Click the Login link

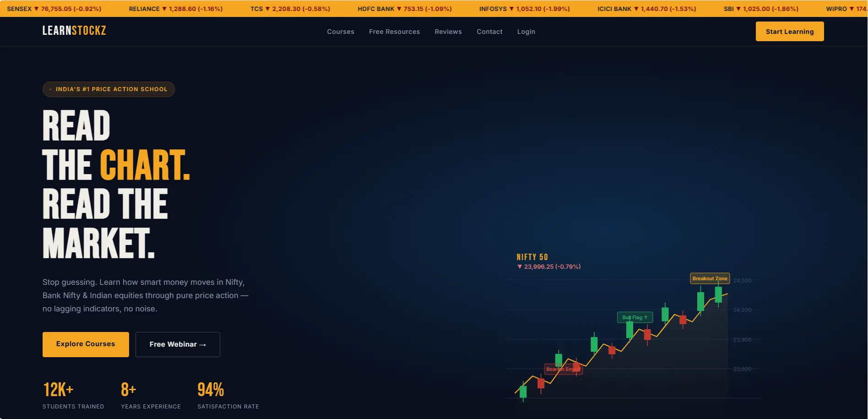[526, 32]
